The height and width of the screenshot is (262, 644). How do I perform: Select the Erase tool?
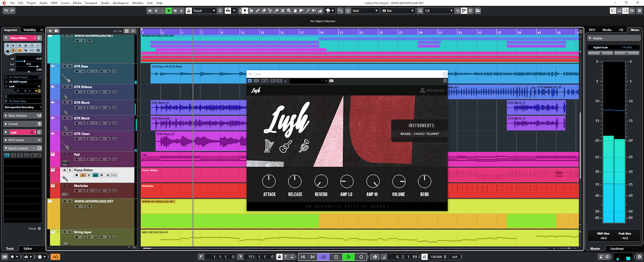tap(264, 11)
